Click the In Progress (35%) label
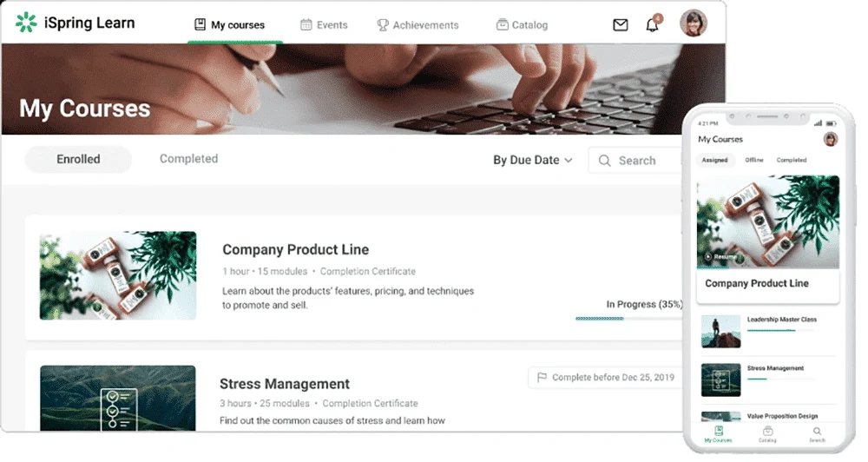The image size is (868, 462). pos(644,304)
